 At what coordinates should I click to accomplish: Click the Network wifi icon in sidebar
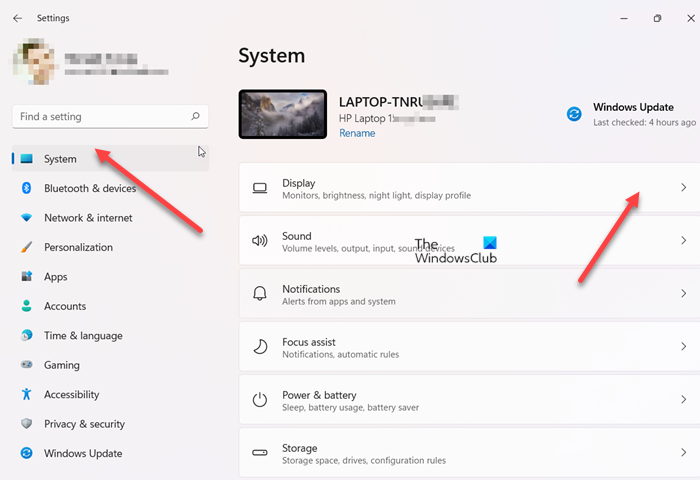(x=27, y=218)
